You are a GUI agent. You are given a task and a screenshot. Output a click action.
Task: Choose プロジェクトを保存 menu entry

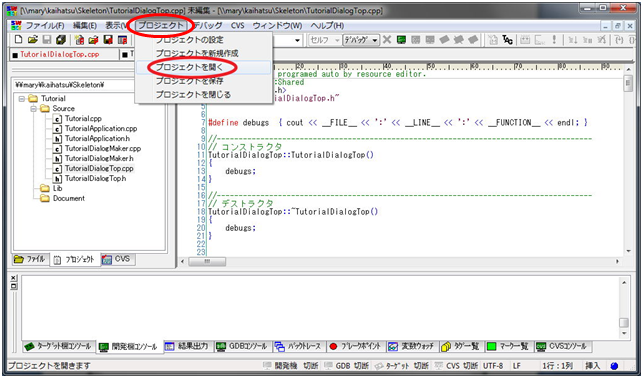point(204,81)
